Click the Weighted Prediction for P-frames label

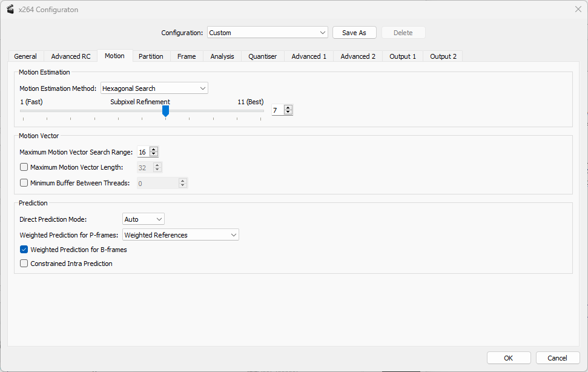click(68, 235)
